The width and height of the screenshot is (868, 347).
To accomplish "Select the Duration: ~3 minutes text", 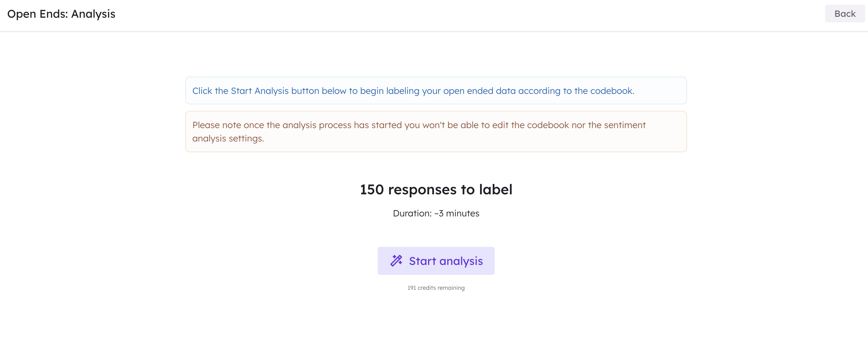I will click(436, 213).
